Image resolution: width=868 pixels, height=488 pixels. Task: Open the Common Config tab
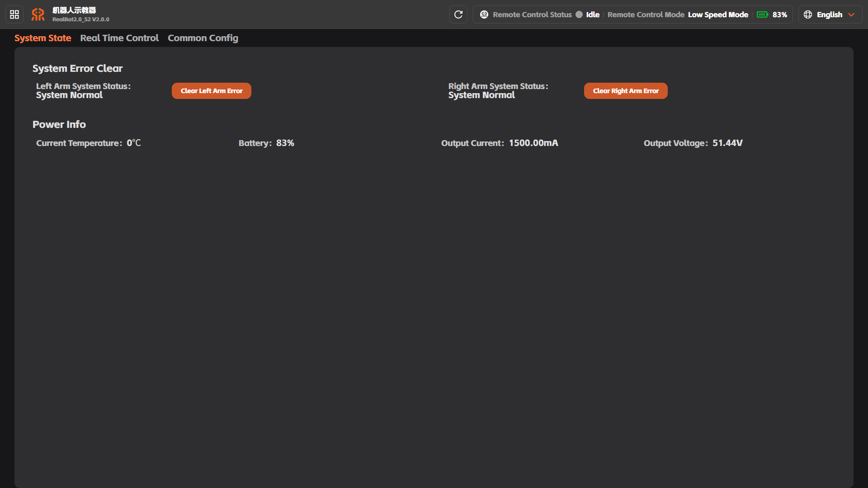[203, 38]
